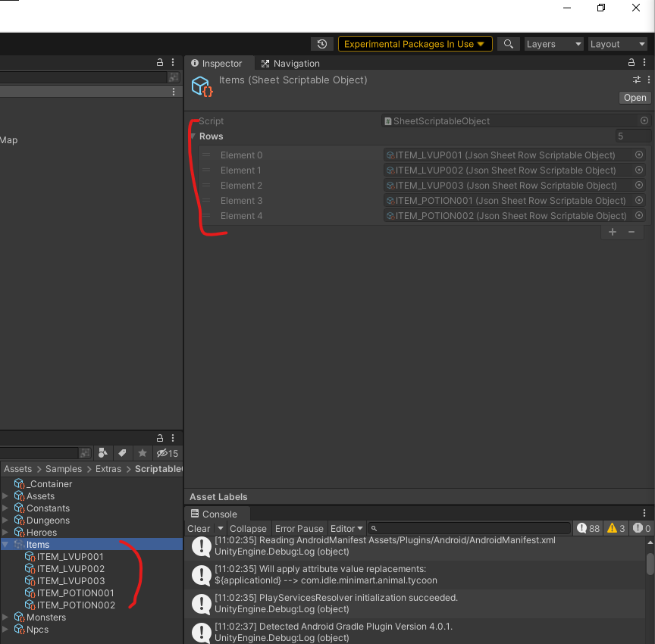Viewport: 655px width, 644px height.
Task: Toggle the Inspector panel lock
Action: click(x=632, y=63)
